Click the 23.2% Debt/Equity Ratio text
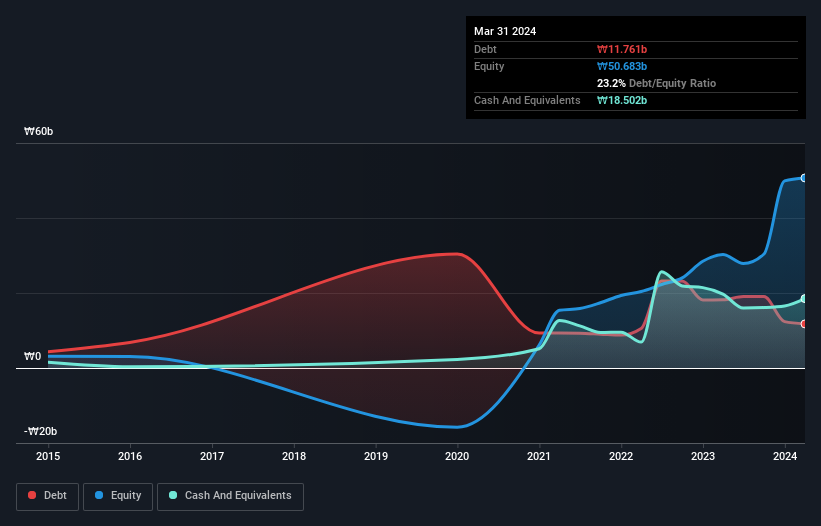Screen dimensions: 821x526 [656, 83]
